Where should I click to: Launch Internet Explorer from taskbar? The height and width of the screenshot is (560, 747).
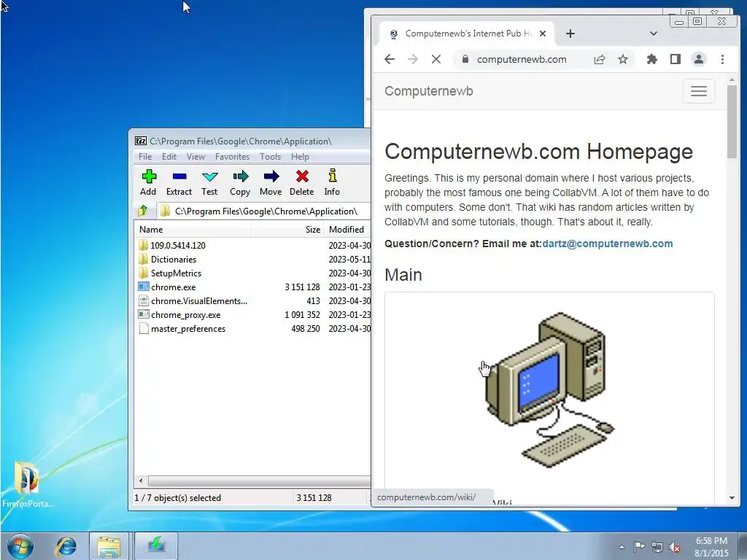[x=65, y=545]
